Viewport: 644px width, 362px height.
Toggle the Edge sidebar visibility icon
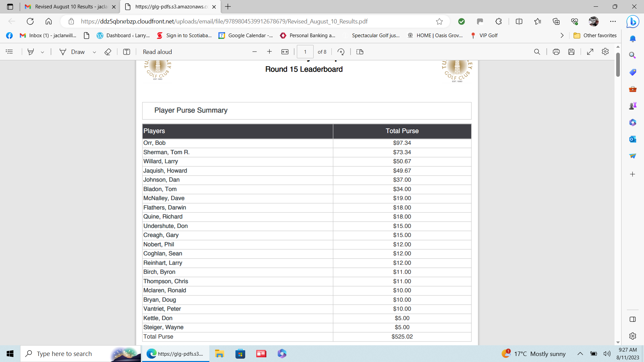(633, 319)
